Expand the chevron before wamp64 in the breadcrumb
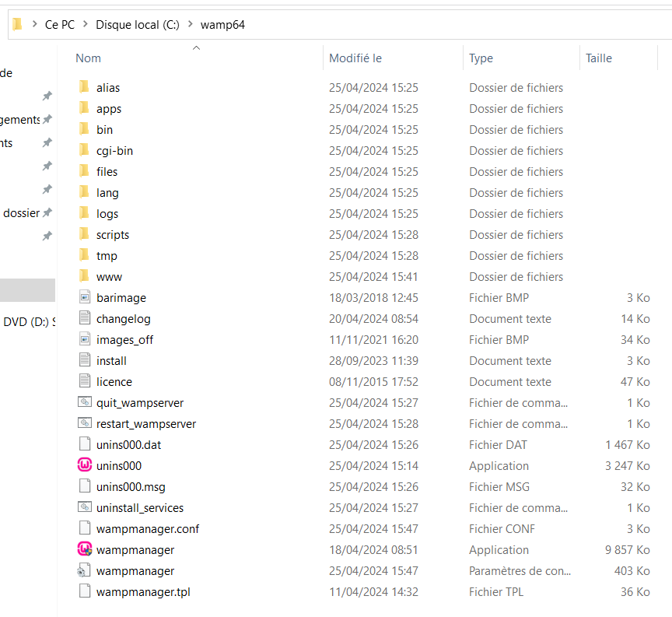Viewport: 672px width, 617px height. [191, 24]
